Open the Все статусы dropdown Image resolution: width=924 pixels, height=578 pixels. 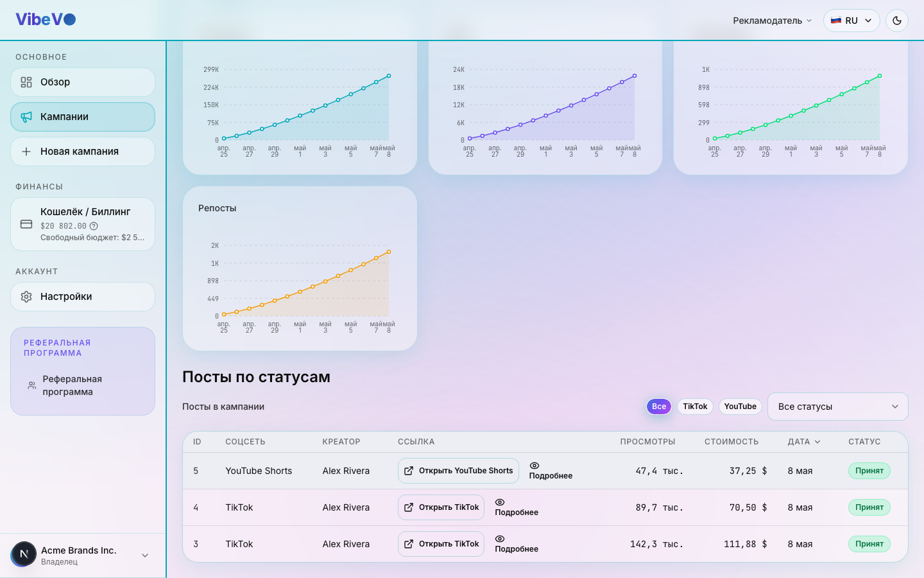pos(837,407)
